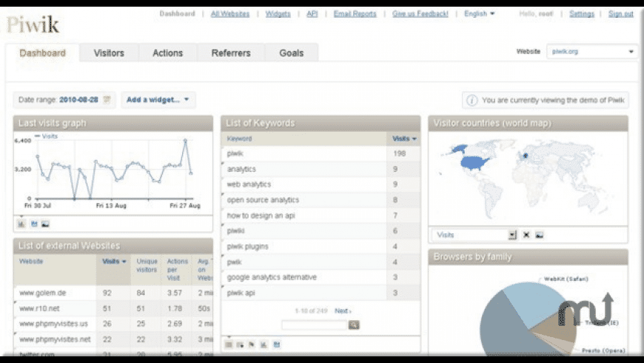
Task: Click Dashboard in the top navigation
Action: pyautogui.click(x=178, y=13)
